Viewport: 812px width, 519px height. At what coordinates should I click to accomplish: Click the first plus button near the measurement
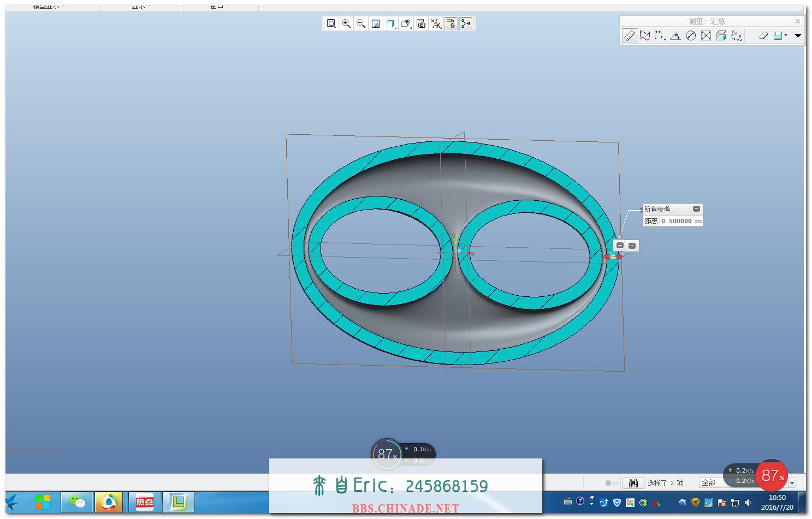coord(620,246)
